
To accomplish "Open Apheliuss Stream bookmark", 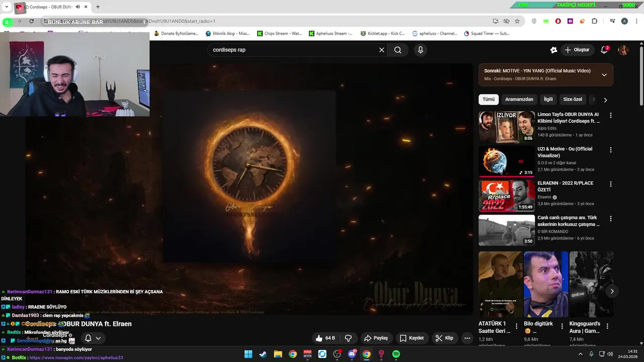I will 331,34.
